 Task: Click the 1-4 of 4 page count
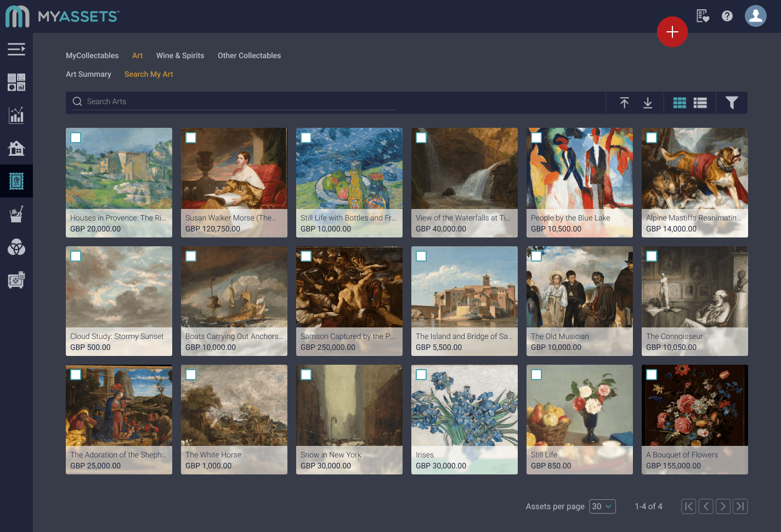click(x=648, y=506)
